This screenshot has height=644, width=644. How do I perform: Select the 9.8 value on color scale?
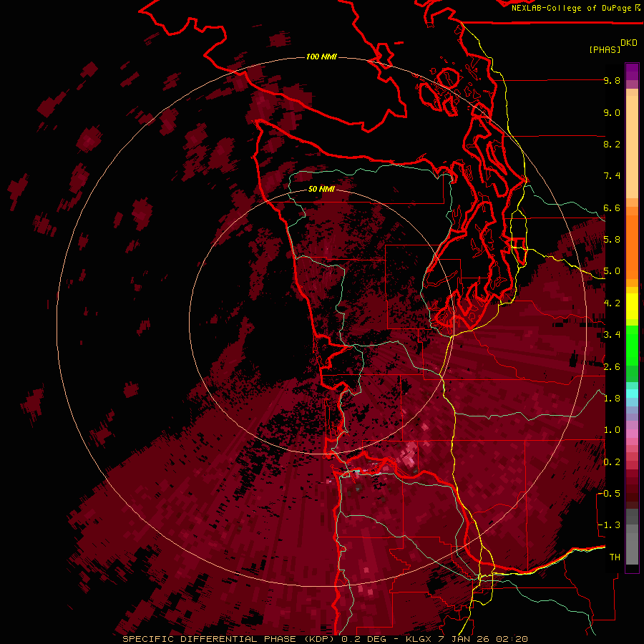point(612,81)
